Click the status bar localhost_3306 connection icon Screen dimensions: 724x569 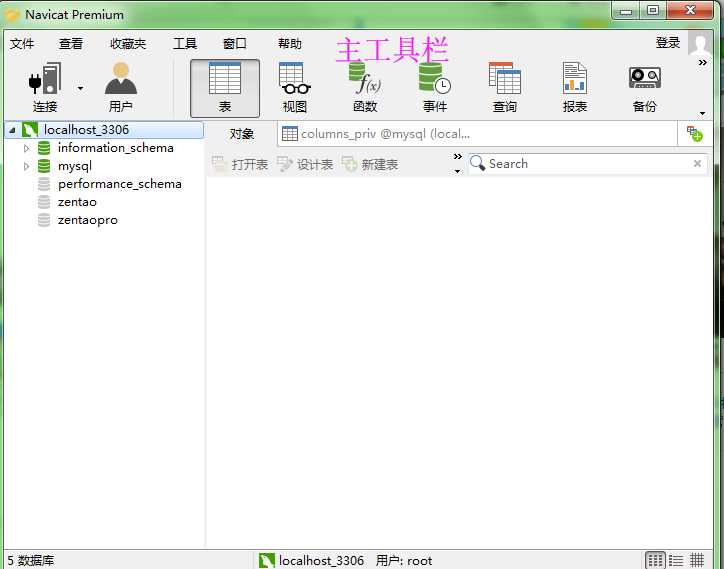point(267,561)
